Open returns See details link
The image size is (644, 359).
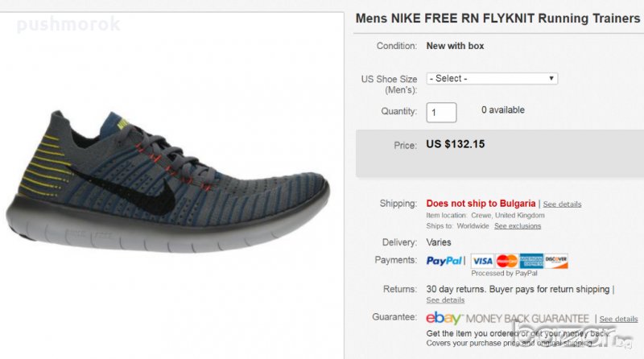coord(445,300)
